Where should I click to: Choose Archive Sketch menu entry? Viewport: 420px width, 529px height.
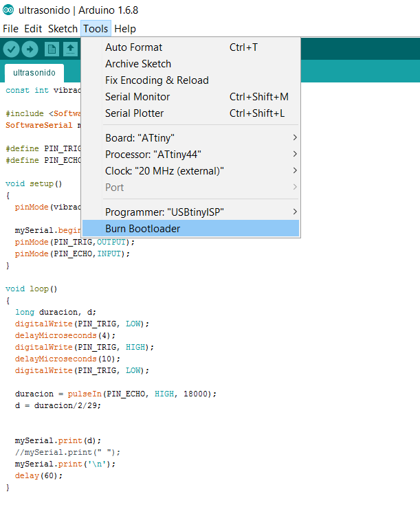[191, 64]
